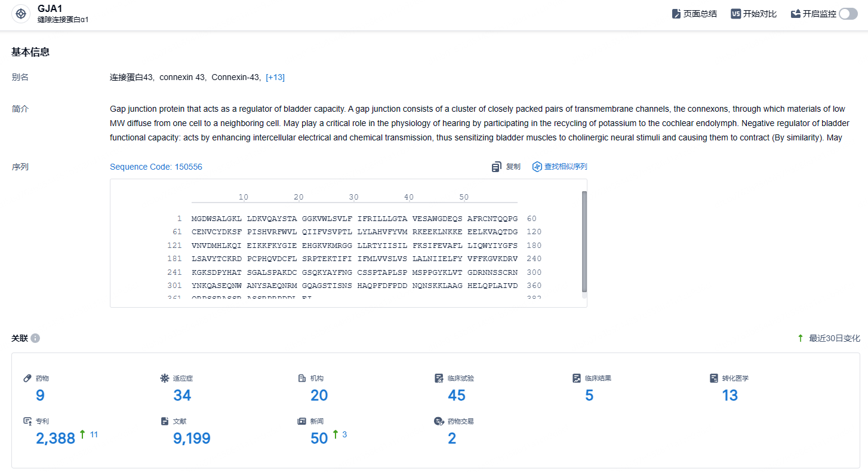Open the 2,388 patents (专利) count
The width and height of the screenshot is (868, 472).
[x=56, y=438]
